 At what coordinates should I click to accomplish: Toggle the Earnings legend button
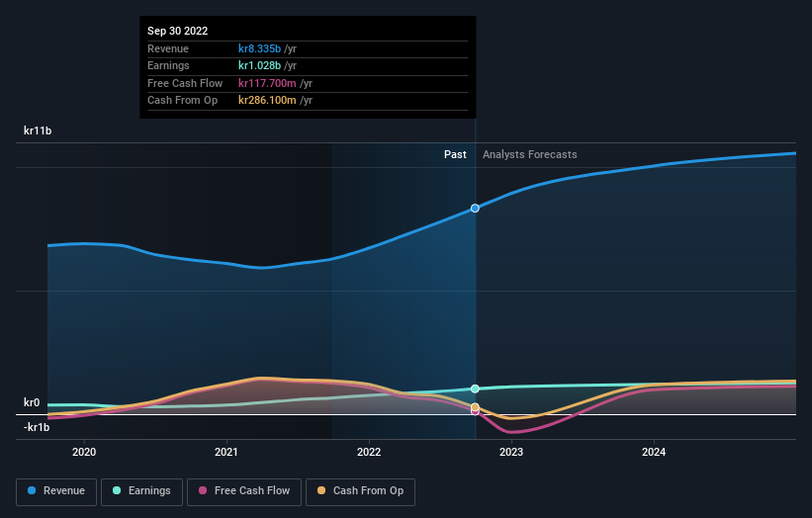point(141,491)
